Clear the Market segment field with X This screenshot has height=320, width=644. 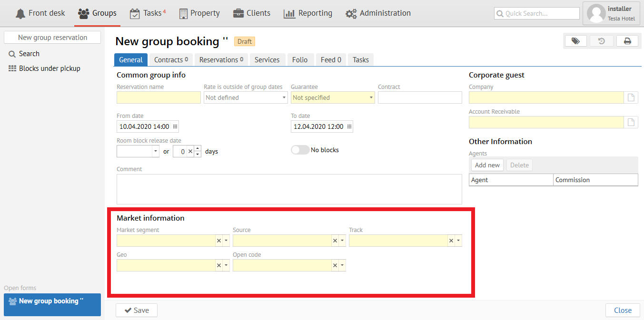coord(219,241)
